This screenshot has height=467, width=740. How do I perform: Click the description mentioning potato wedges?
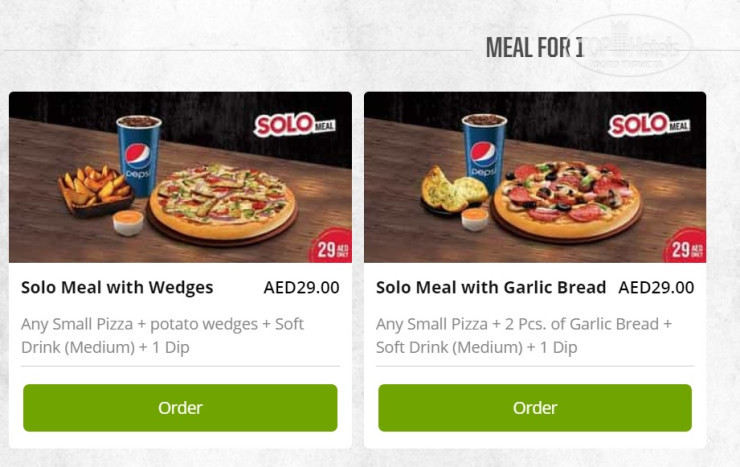click(x=162, y=336)
